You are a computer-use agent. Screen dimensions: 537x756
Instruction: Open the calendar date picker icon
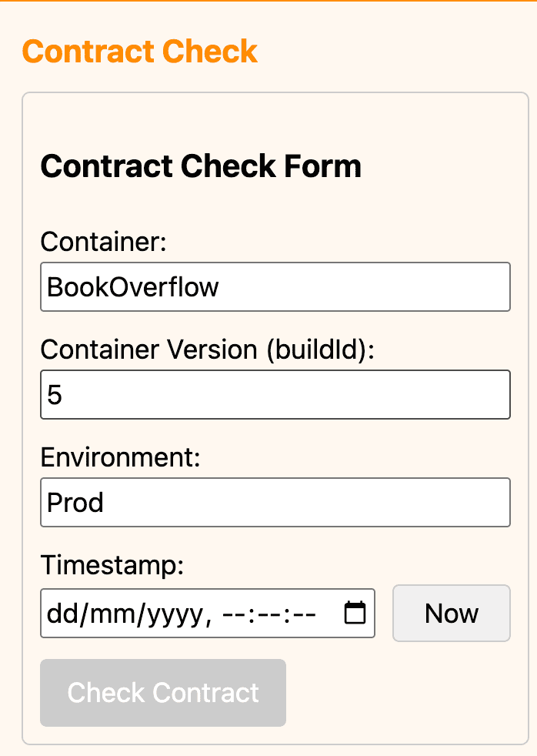pos(353,613)
